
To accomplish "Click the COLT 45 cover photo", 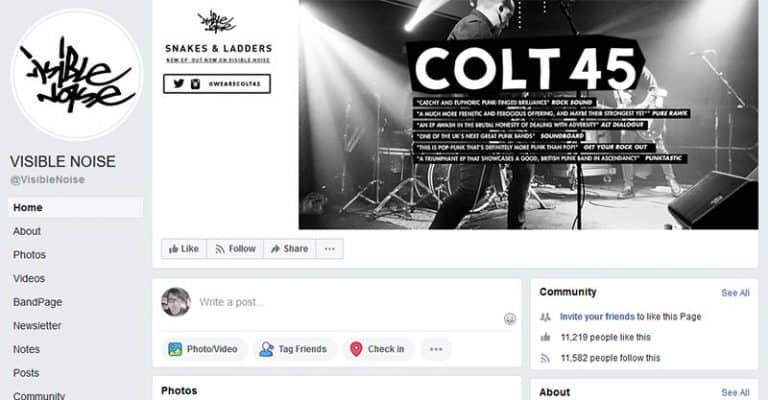I will [x=528, y=115].
